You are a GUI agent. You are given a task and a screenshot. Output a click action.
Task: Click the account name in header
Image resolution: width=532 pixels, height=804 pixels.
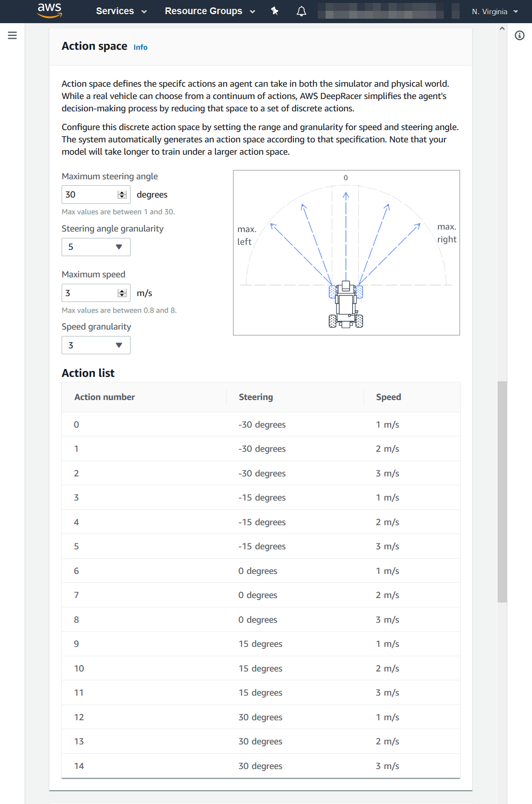point(381,11)
